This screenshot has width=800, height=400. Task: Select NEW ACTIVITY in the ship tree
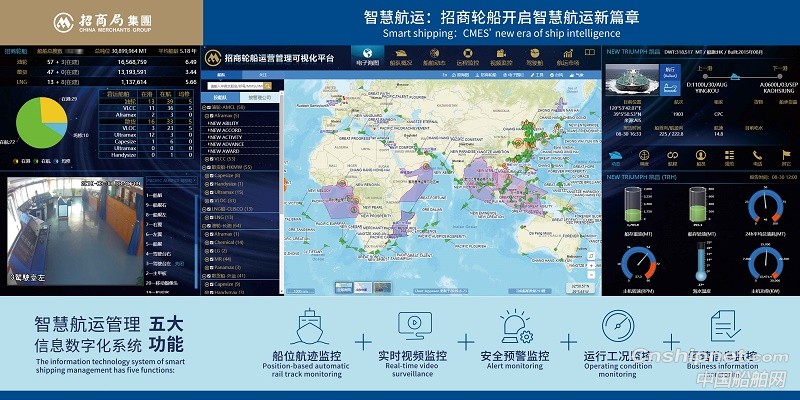pos(225,137)
